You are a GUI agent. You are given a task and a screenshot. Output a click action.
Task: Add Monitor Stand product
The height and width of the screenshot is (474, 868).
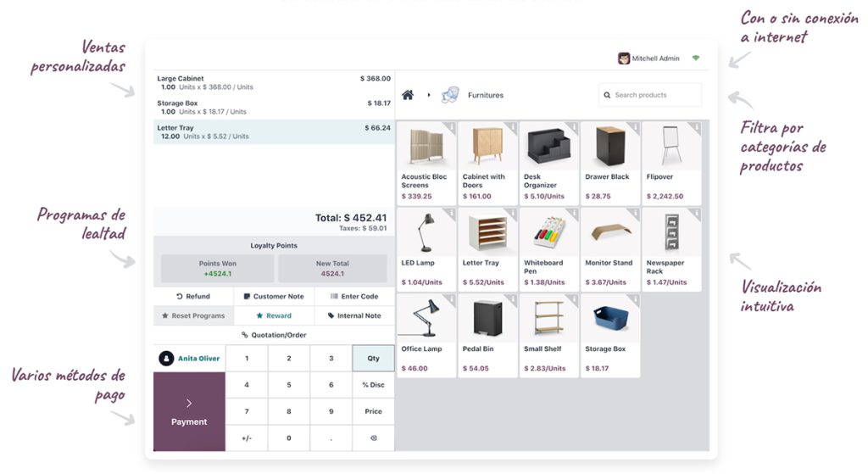610,249
